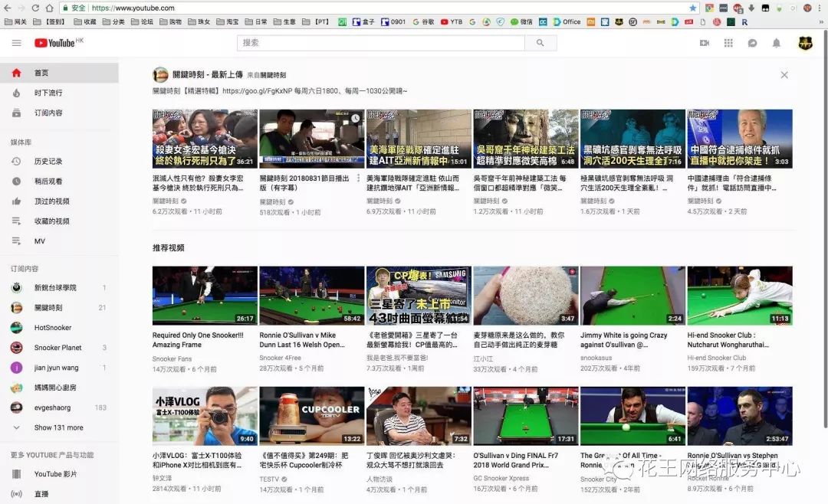This screenshot has width=828, height=504.
Task: Open the 淘宝 bookmarks folder
Action: pyautogui.click(x=227, y=21)
